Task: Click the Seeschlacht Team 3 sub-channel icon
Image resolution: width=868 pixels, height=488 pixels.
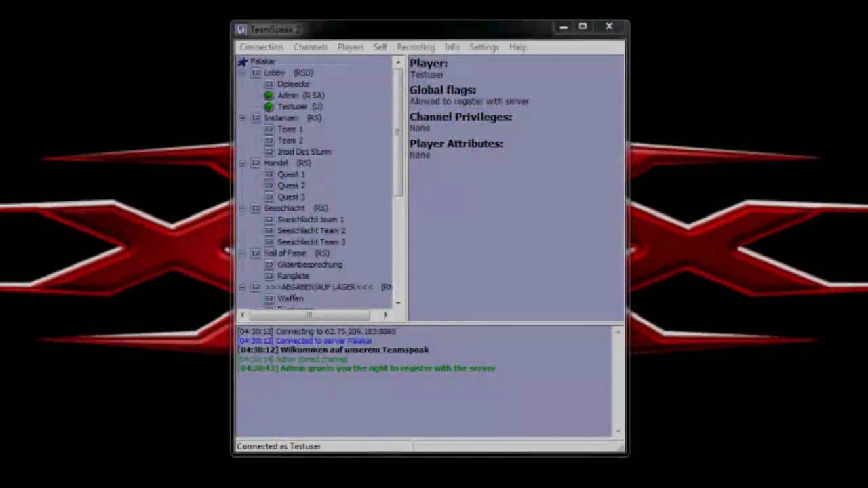Action: click(x=269, y=242)
